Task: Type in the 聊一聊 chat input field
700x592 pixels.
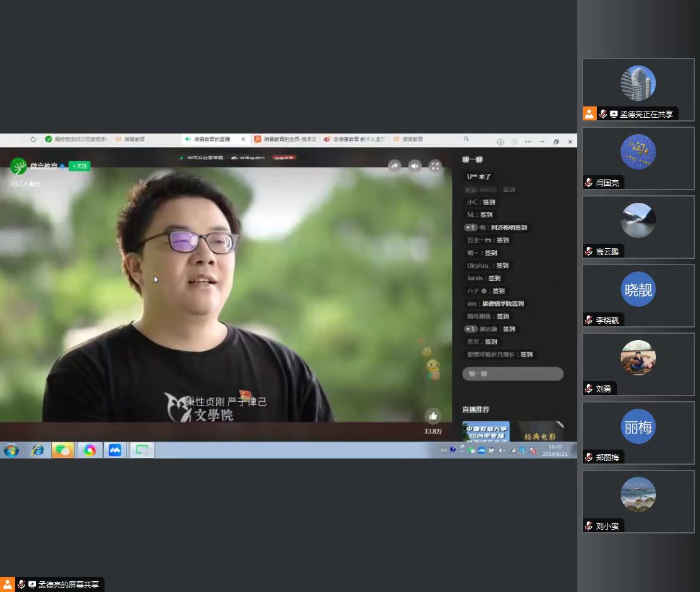Action: point(512,373)
